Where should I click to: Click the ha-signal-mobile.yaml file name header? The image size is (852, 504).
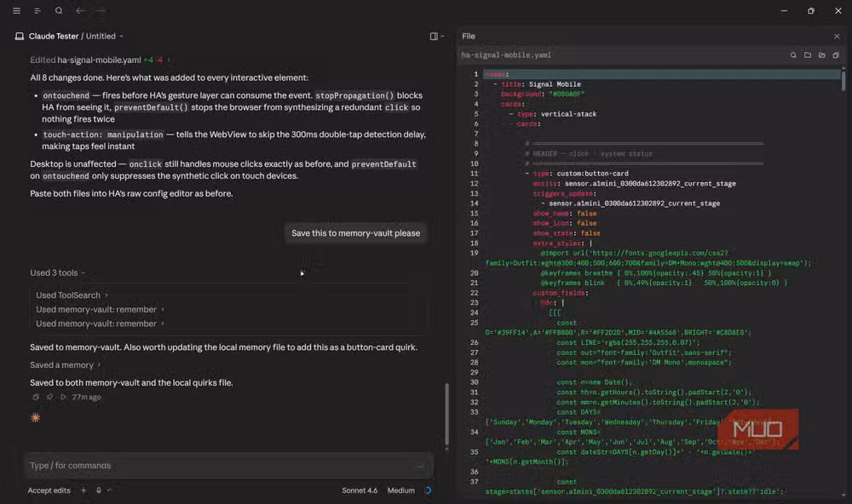[506, 54]
